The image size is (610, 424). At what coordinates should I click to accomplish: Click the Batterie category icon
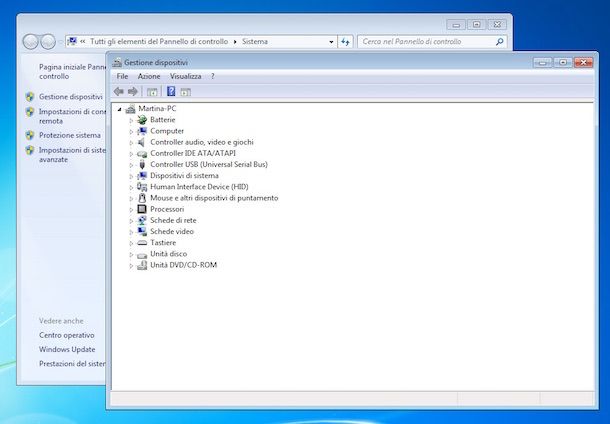[142, 120]
